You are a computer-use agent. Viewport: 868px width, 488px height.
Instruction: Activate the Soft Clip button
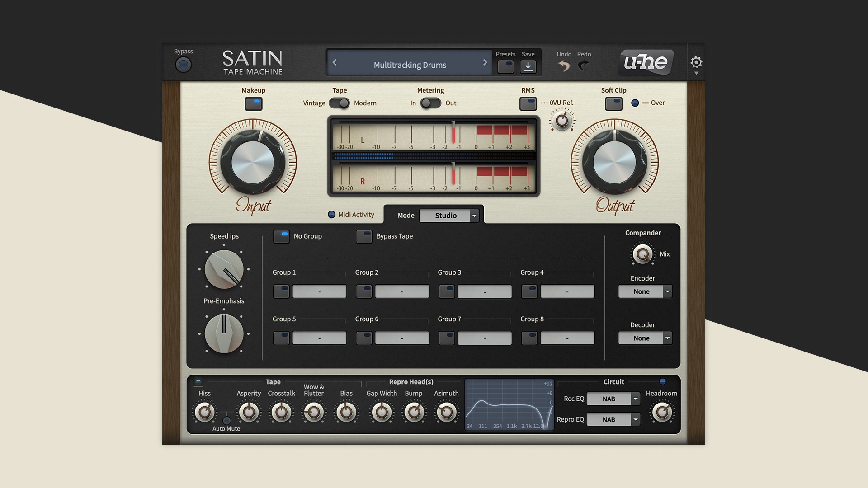click(x=613, y=103)
